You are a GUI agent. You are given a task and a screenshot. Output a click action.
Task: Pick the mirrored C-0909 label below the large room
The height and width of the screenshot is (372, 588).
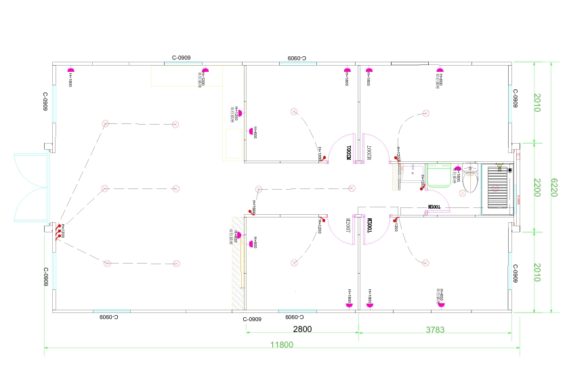point(109,317)
